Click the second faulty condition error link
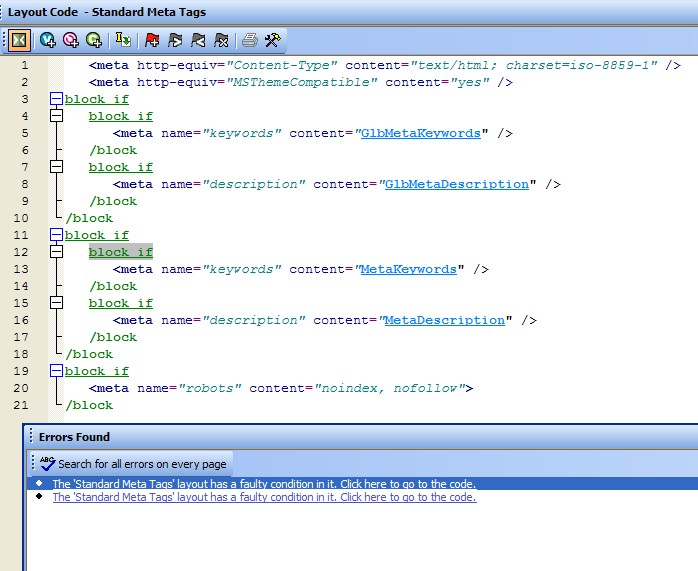698x571 pixels. [264, 497]
